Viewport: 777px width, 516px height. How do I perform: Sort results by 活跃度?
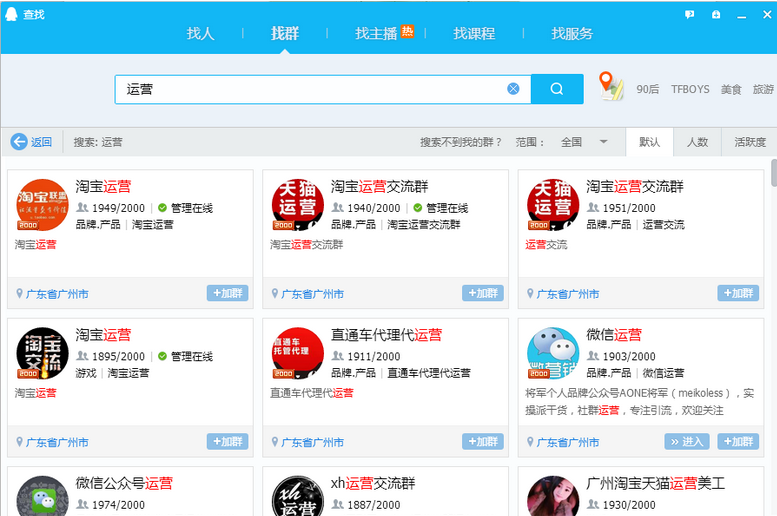[750, 142]
